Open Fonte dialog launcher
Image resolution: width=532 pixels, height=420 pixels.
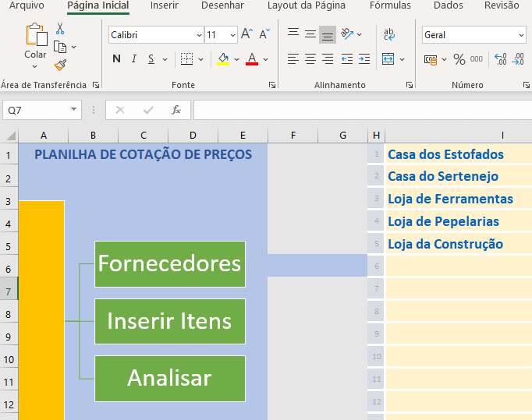[x=272, y=85]
